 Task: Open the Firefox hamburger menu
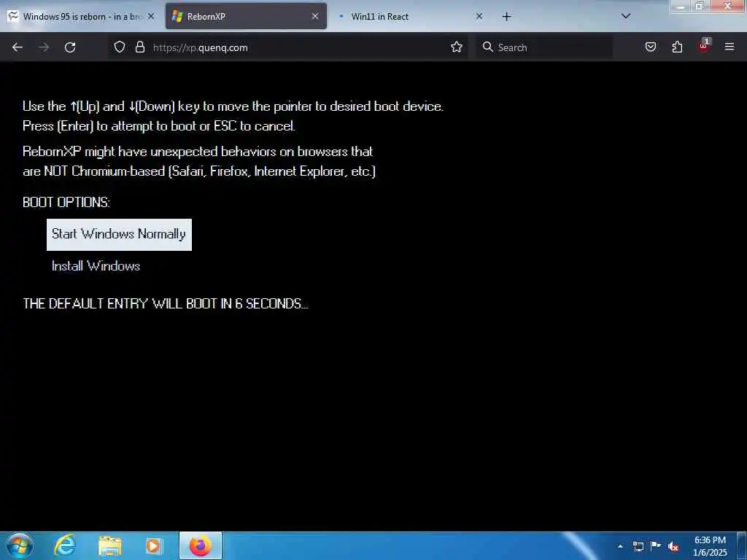click(729, 47)
